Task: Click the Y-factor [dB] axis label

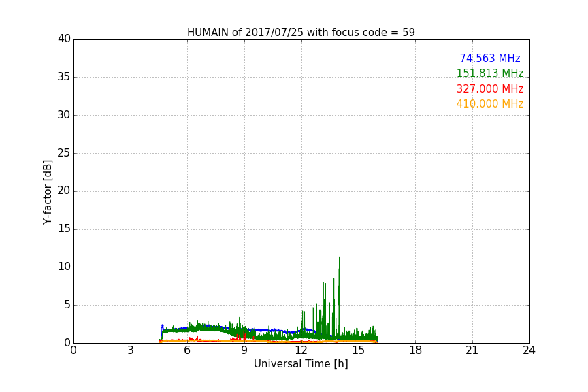Action: (x=47, y=192)
